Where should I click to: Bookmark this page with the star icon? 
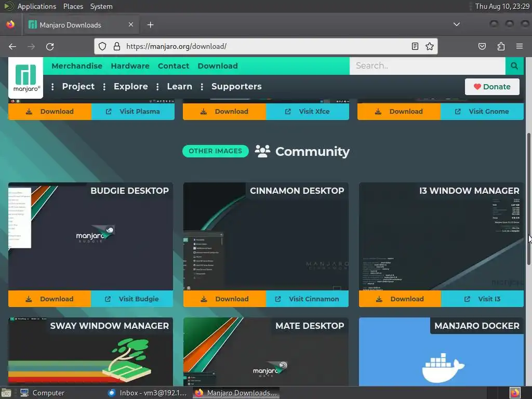point(430,46)
